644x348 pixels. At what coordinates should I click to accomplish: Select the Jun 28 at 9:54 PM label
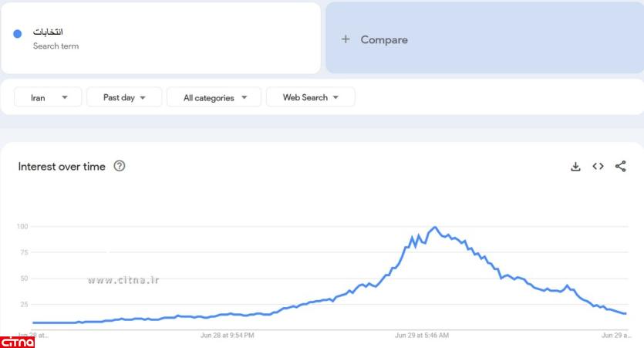227,336
